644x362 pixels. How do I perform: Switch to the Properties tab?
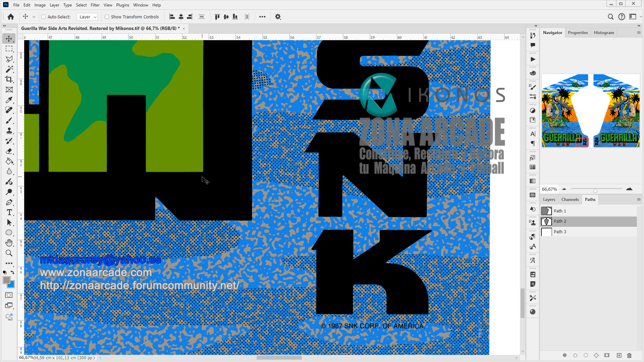[578, 33]
